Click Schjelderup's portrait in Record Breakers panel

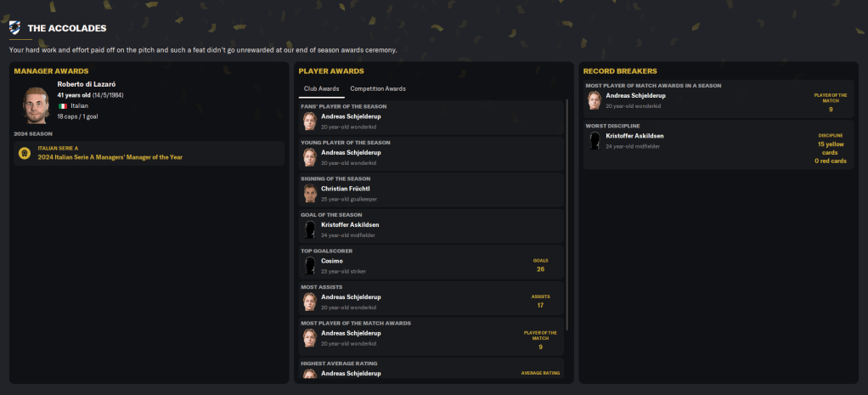pos(594,100)
